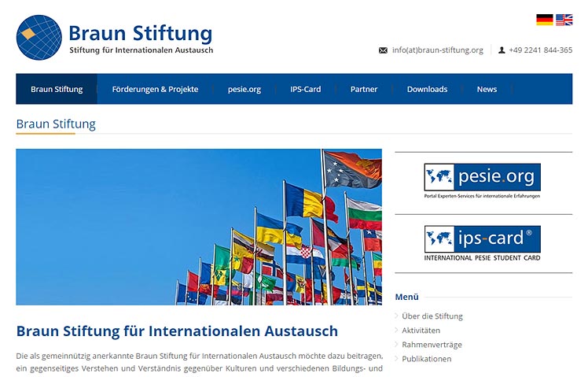Image resolution: width=588 pixels, height=377 pixels.
Task: Click the Braun Stiftung page title below the nav bar
Action: [56, 124]
